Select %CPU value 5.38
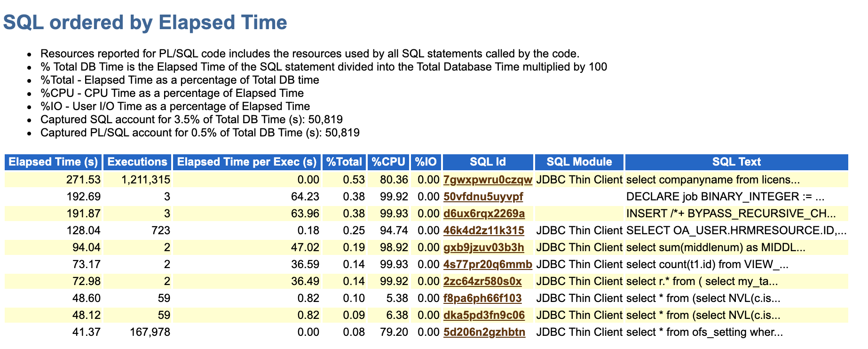This screenshot has height=349, width=868. [x=397, y=298]
